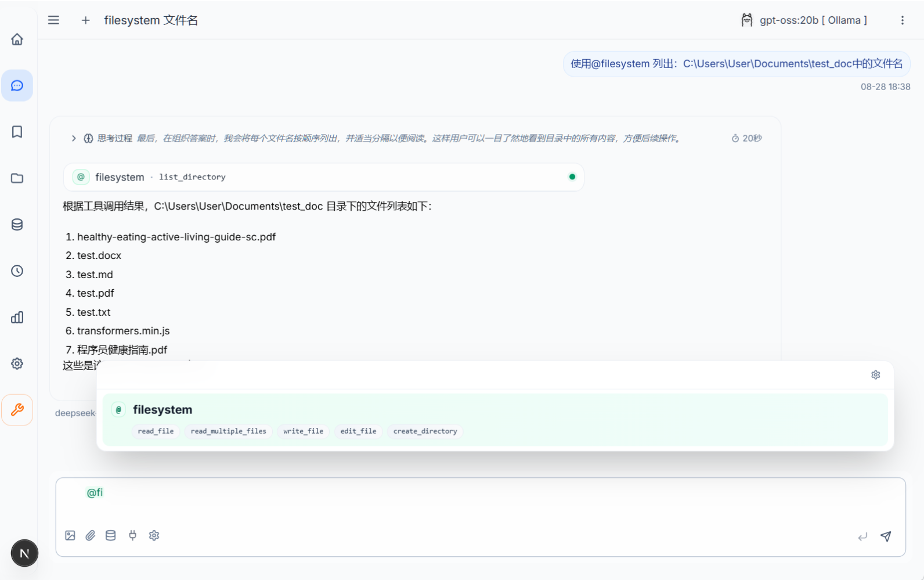This screenshot has width=924, height=580.
Task: Expand the filesystem list_directory tool call
Action: point(323,177)
